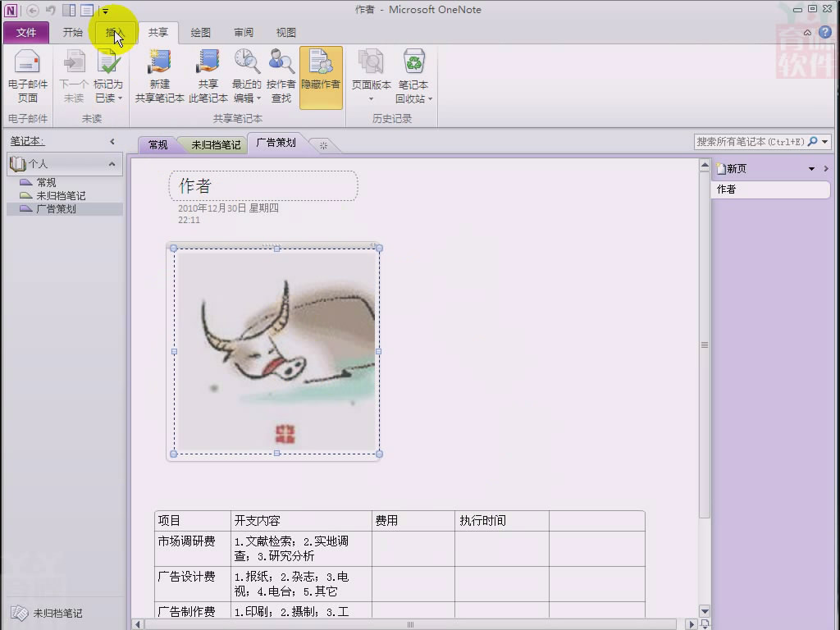The image size is (840, 630).
Task: Minimize the ribbon with the caret icon
Action: (807, 33)
